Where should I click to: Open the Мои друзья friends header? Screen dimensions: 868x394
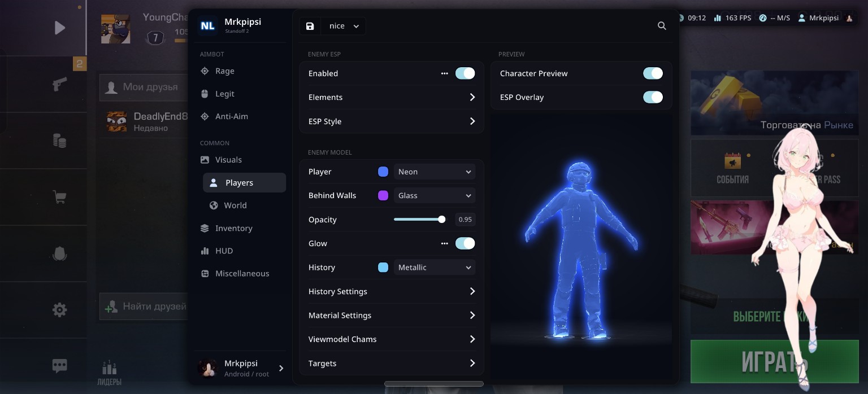144,87
